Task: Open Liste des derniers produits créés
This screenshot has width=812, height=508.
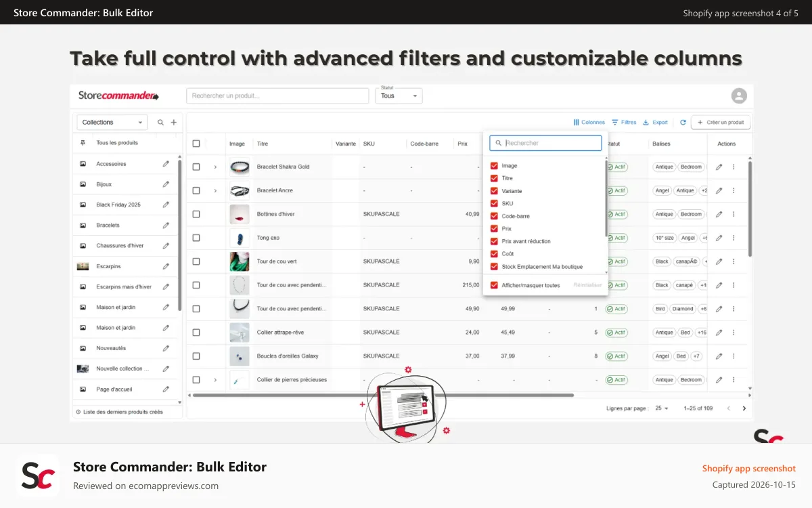Action: click(119, 412)
